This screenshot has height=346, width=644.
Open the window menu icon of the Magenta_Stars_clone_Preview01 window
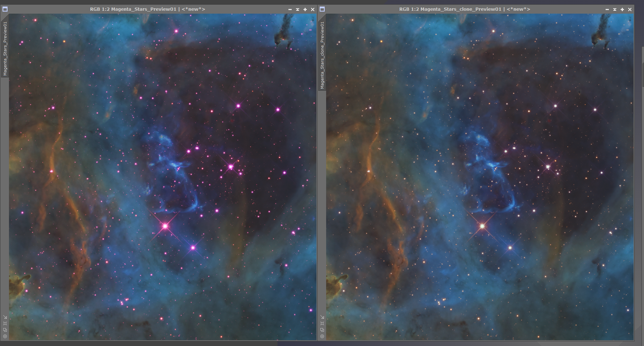(x=322, y=9)
